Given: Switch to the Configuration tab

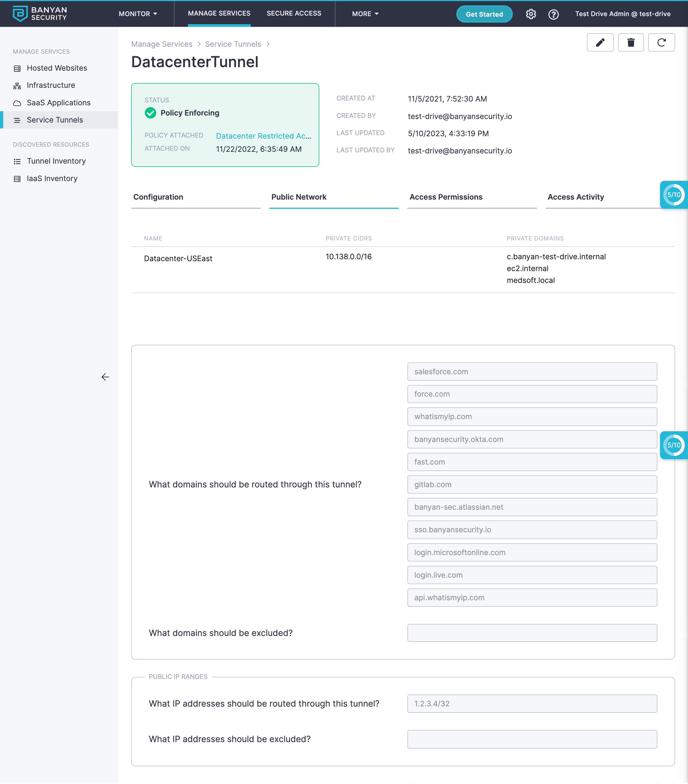Looking at the screenshot, I should (158, 197).
